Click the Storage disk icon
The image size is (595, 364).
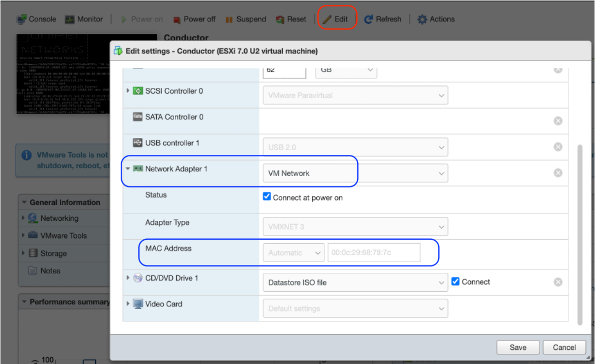coord(33,253)
